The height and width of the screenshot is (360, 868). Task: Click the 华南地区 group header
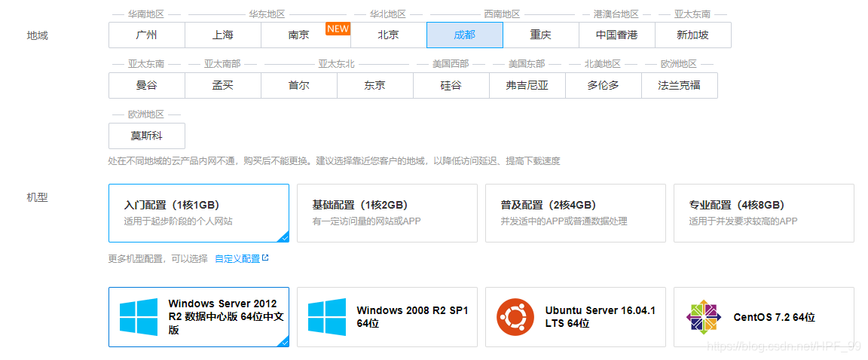coord(146,14)
